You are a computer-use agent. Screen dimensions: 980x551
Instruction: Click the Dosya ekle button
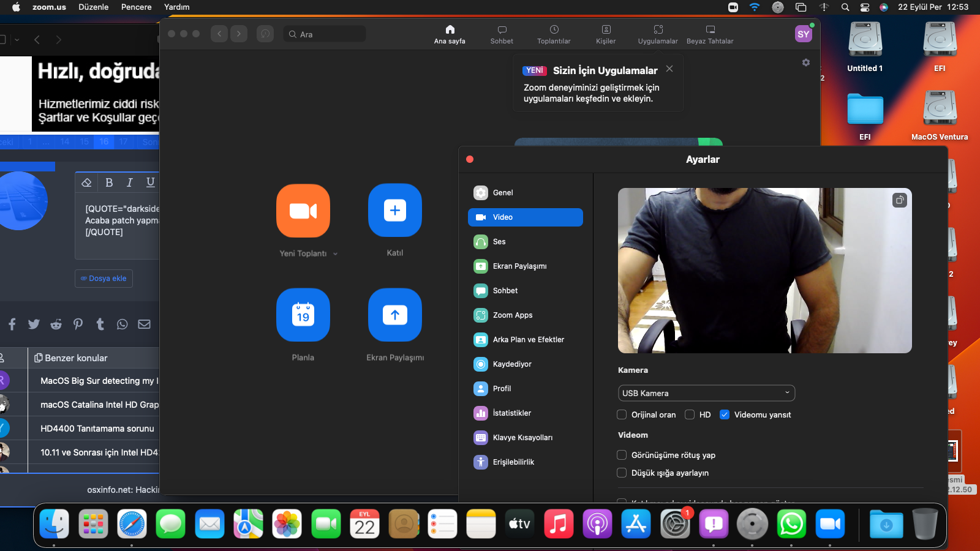104,279
